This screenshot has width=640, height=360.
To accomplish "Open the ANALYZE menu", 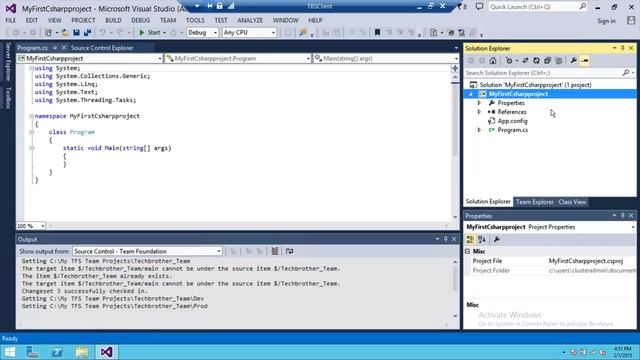I will tap(250, 20).
